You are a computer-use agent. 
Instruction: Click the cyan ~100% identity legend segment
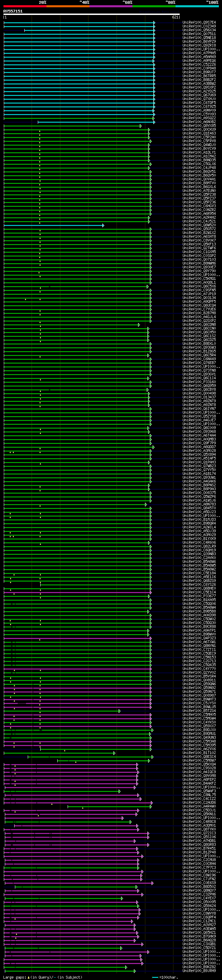[197, 6]
